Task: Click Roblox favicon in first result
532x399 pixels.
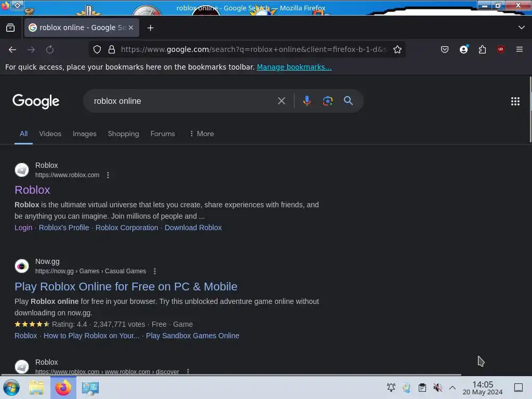Action: pos(22,170)
